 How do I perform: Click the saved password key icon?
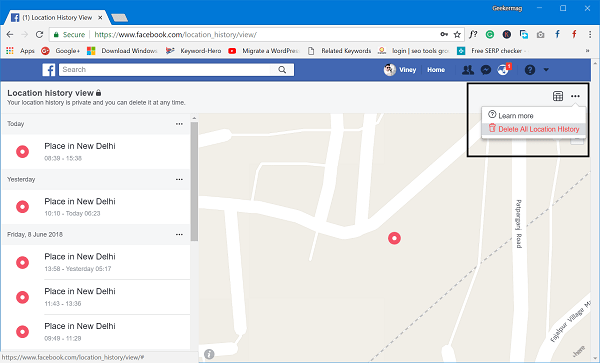click(444, 34)
